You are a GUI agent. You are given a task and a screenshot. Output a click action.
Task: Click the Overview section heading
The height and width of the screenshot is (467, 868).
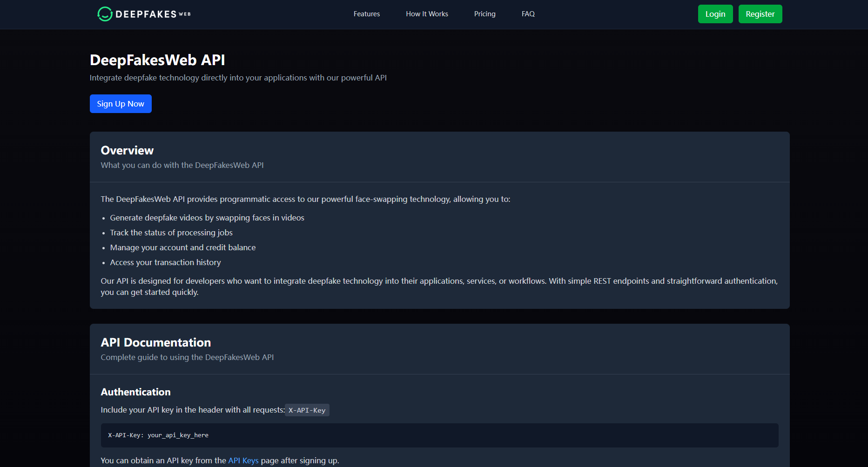click(127, 150)
